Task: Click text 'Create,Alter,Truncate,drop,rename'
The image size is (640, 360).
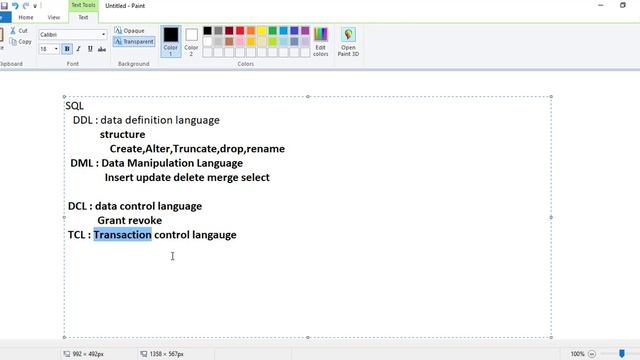Action: click(x=197, y=149)
